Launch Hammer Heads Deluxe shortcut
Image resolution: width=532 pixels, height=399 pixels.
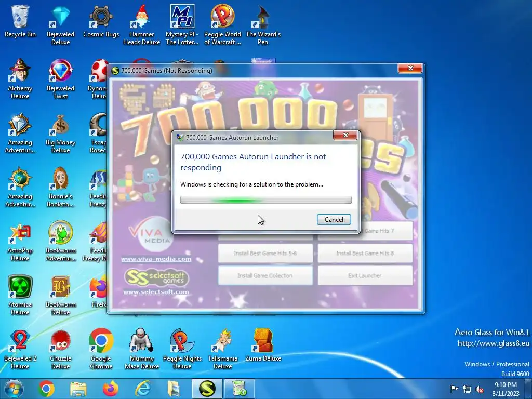[141, 25]
